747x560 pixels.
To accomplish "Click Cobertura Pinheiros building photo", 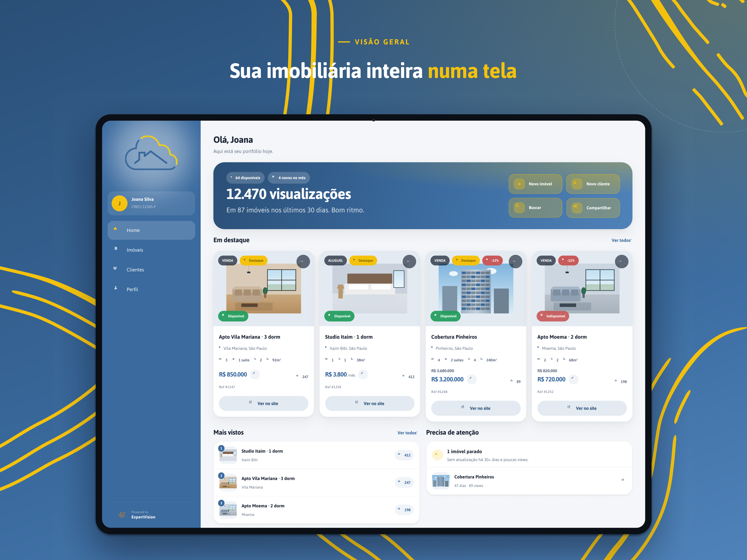I will pos(476,288).
